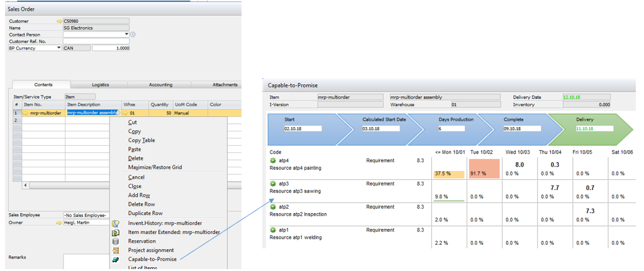Open the Sales Employee dropdown field

(x=88, y=215)
